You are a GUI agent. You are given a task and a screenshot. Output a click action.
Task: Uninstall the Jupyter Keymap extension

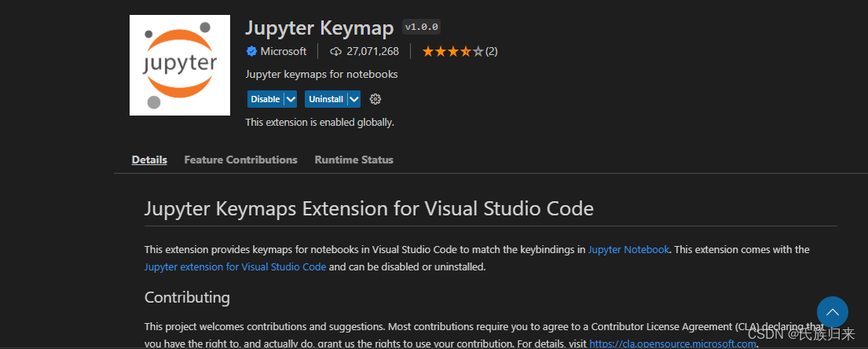click(x=326, y=99)
